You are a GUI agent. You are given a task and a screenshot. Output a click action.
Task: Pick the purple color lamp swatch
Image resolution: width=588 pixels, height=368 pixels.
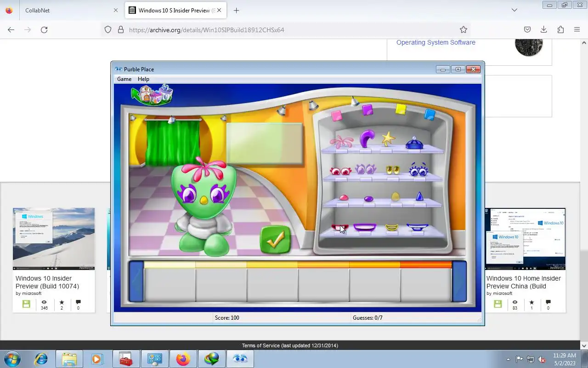point(367,110)
